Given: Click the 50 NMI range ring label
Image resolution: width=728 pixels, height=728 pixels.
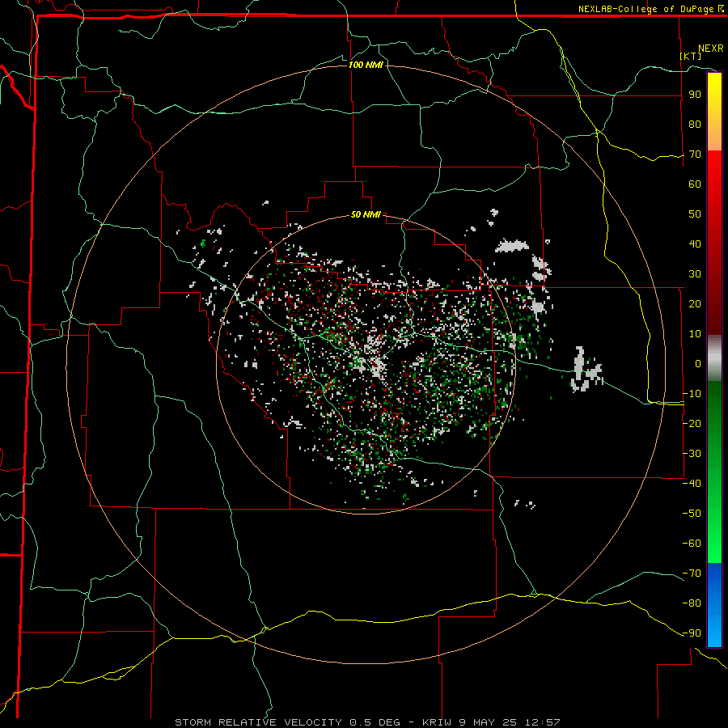Looking at the screenshot, I should pos(366,214).
